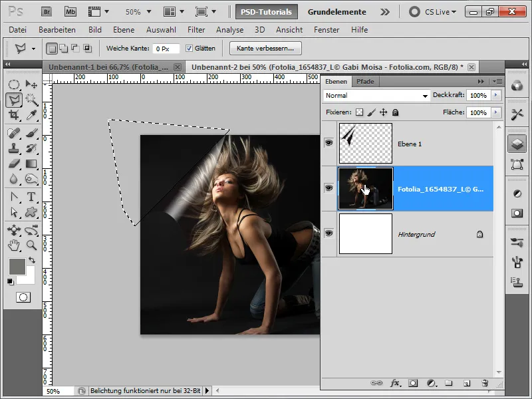
Task: Open the Deckkraft opacity slider arrow
Action: [496, 95]
